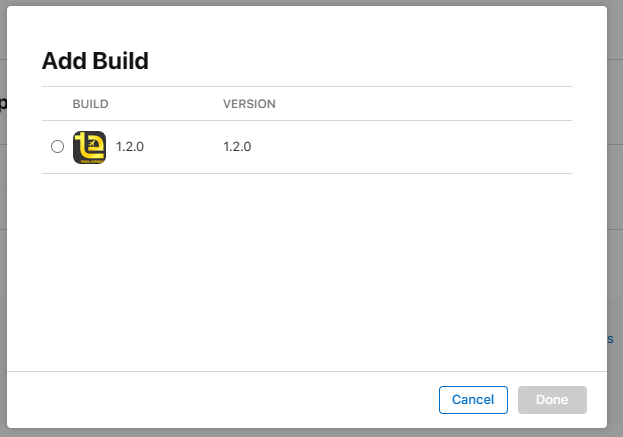Screen dimensions: 623x437
Task: Click the gap between the build number and version
Action: pyautogui.click(x=185, y=147)
